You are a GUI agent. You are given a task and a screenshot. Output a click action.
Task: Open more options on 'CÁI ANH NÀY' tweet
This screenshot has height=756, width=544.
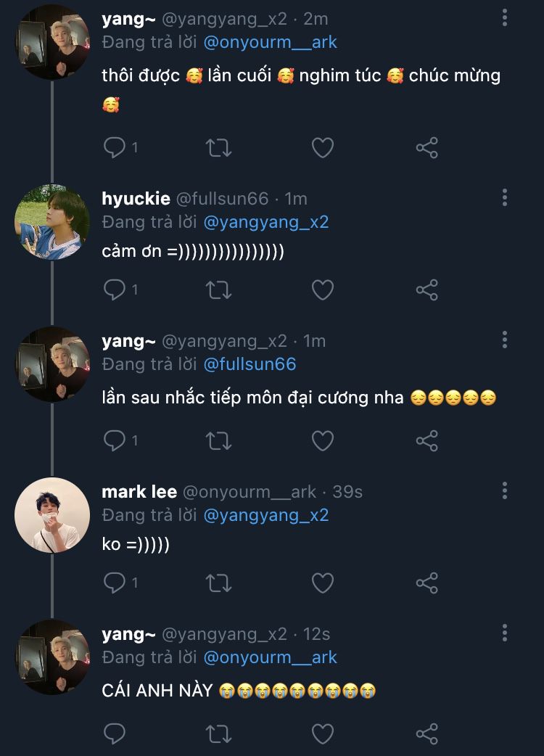tap(505, 633)
